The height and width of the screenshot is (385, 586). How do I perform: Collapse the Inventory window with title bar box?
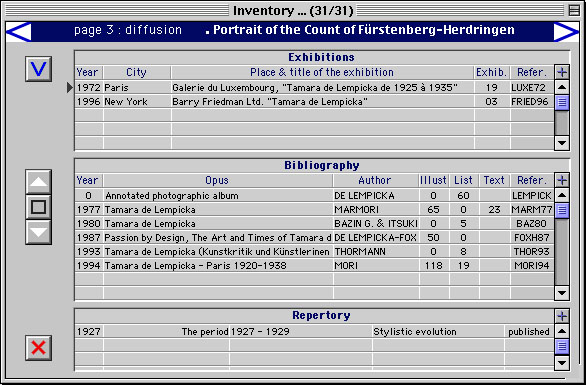pyautogui.click(x=574, y=10)
